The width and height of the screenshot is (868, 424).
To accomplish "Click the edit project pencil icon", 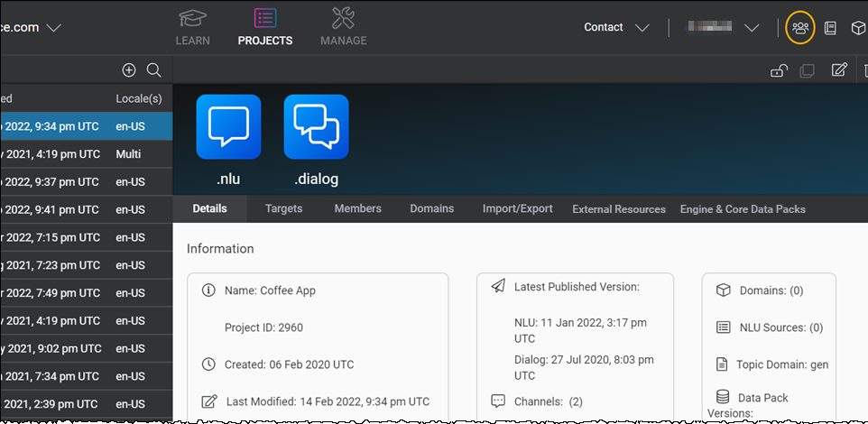I will coord(839,70).
